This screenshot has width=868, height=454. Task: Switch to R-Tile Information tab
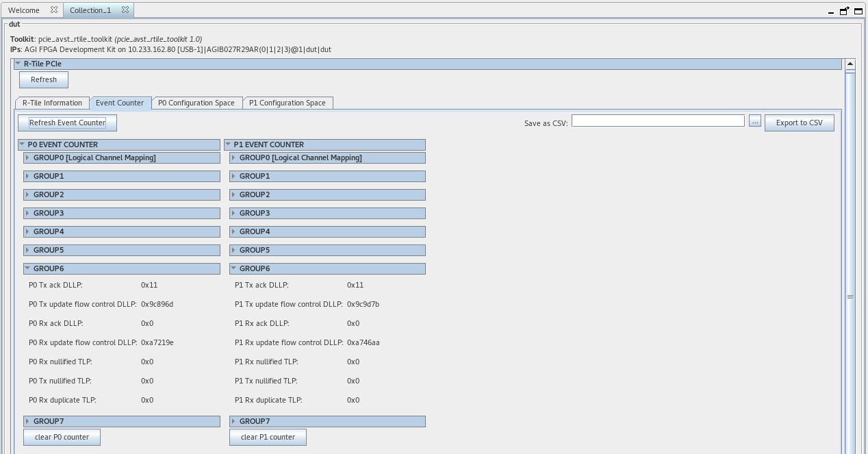coord(52,103)
